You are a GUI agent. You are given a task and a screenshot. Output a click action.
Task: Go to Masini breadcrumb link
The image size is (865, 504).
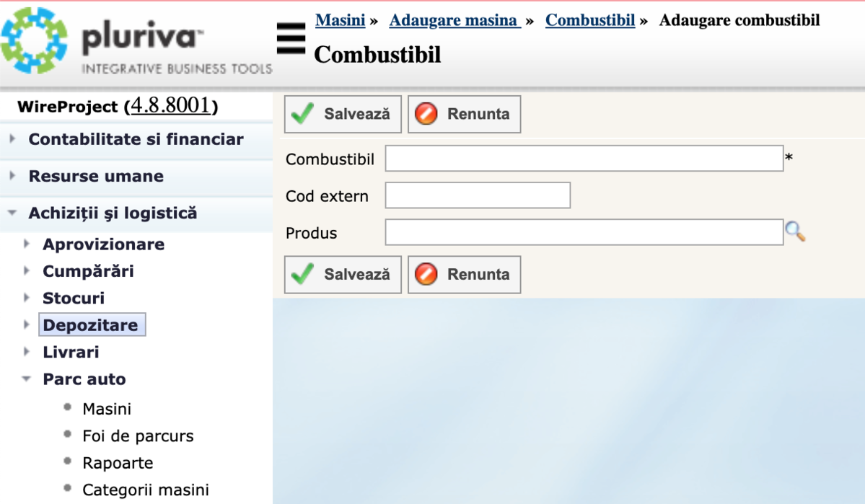340,20
